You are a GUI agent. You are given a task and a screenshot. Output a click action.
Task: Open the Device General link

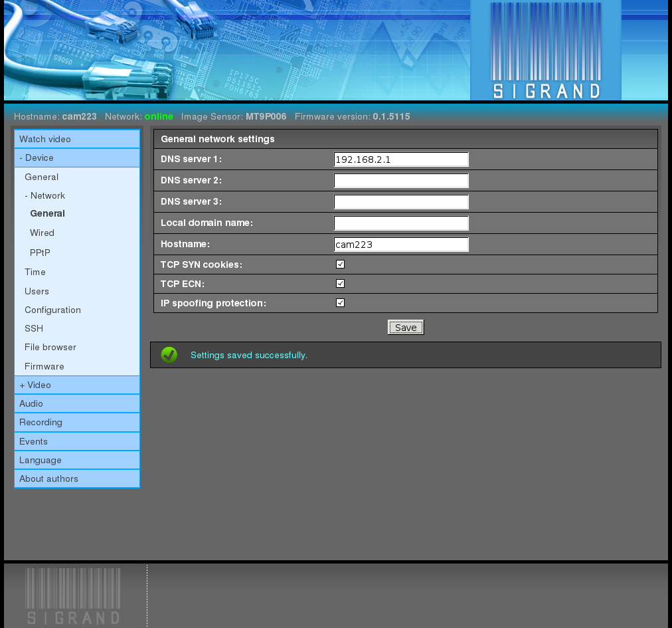coord(42,177)
